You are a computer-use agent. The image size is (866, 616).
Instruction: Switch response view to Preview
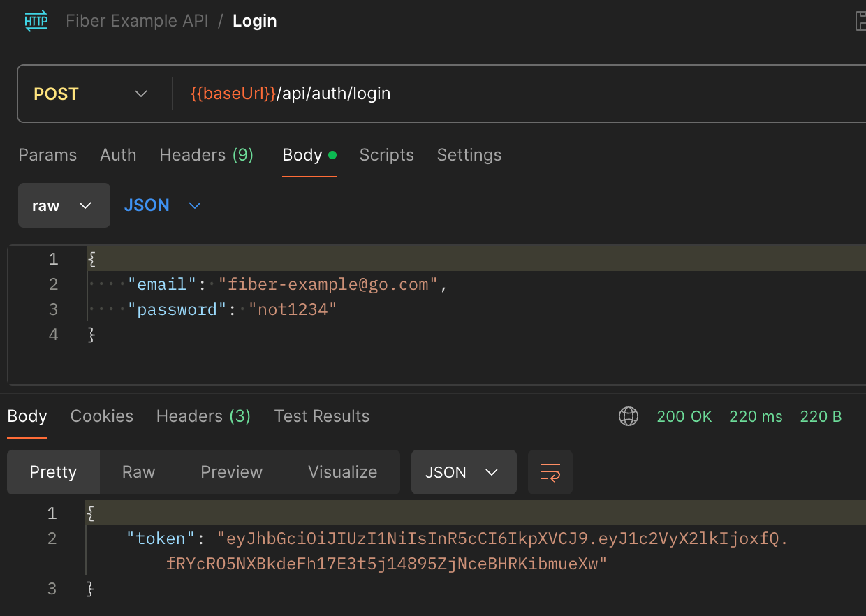[231, 472]
